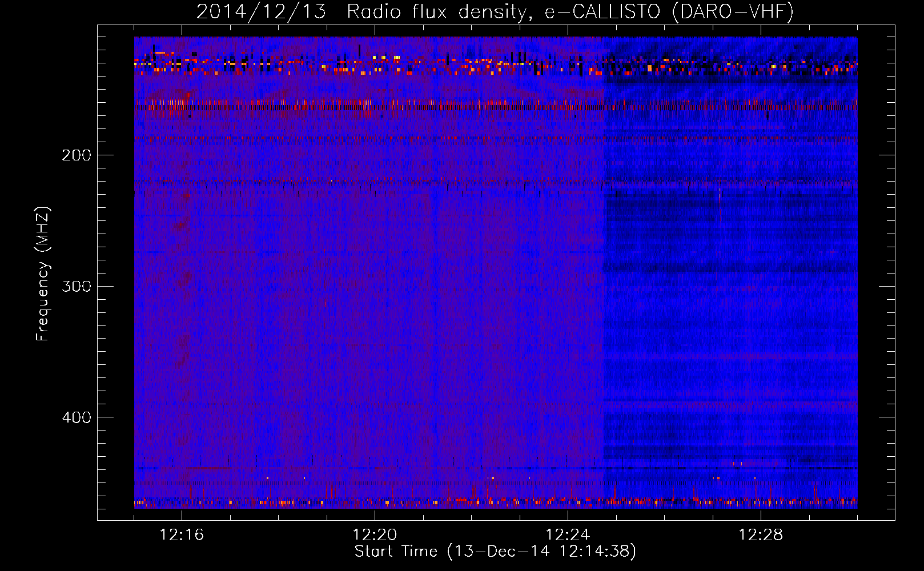Image resolution: width=924 pixels, height=571 pixels.
Task: Click the 12:24 time tick label
Action: 568,535
